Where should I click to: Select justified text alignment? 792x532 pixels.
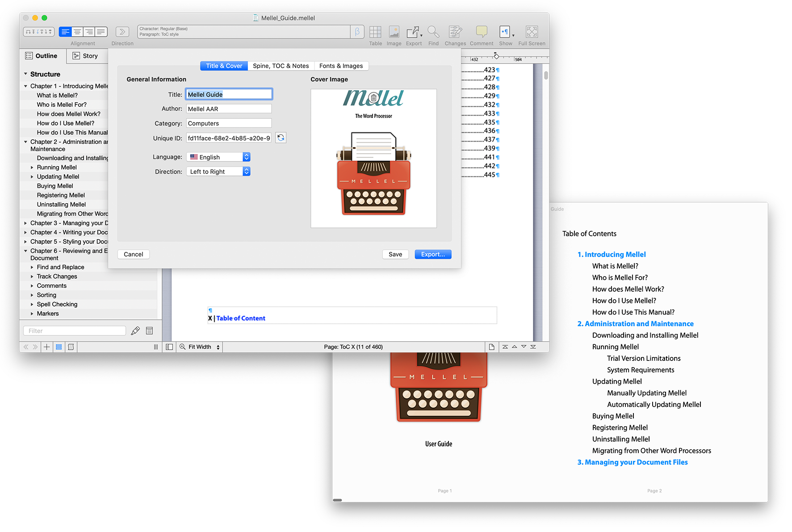[101, 32]
